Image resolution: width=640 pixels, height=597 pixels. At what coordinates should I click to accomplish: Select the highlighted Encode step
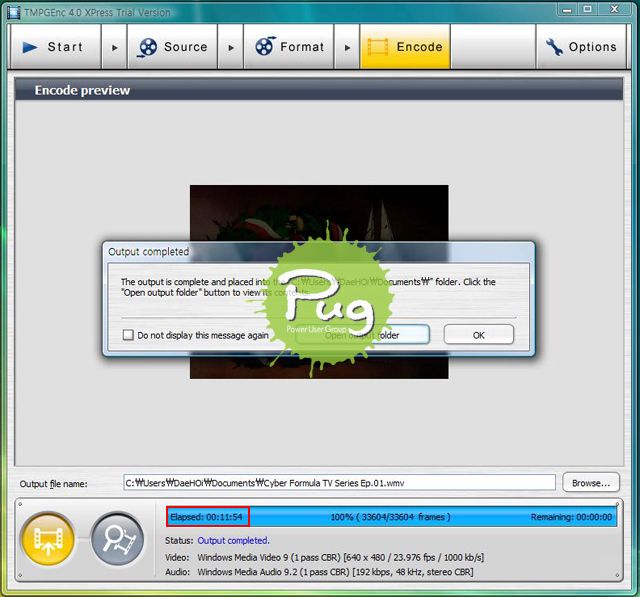(x=405, y=47)
